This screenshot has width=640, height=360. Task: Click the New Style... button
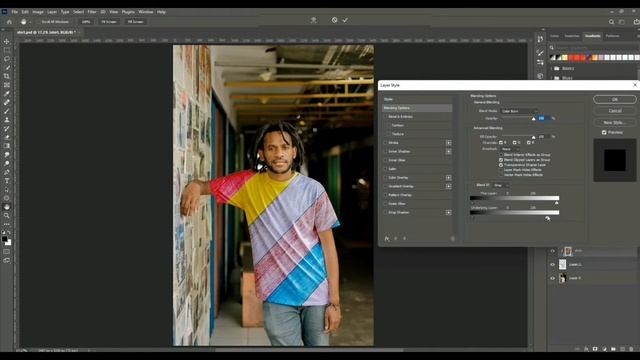tap(615, 122)
